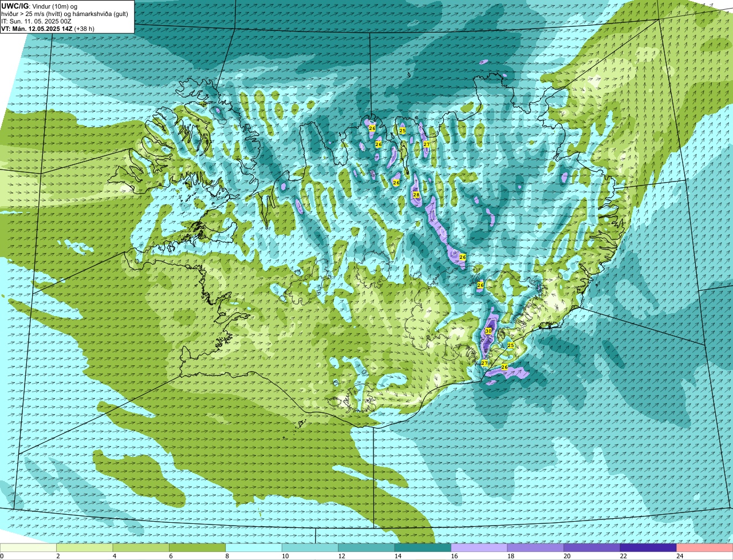The height and width of the screenshot is (560, 733).
Task: Click the colour scale tick label 18
Action: (x=510, y=556)
